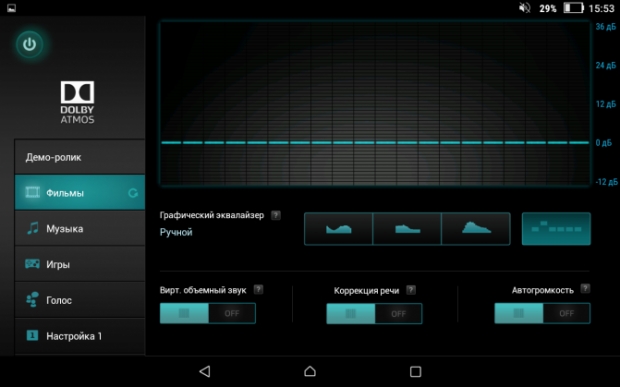Screen dimensions: 620x387
Task: Select the Музыка profile
Action: click(80, 228)
